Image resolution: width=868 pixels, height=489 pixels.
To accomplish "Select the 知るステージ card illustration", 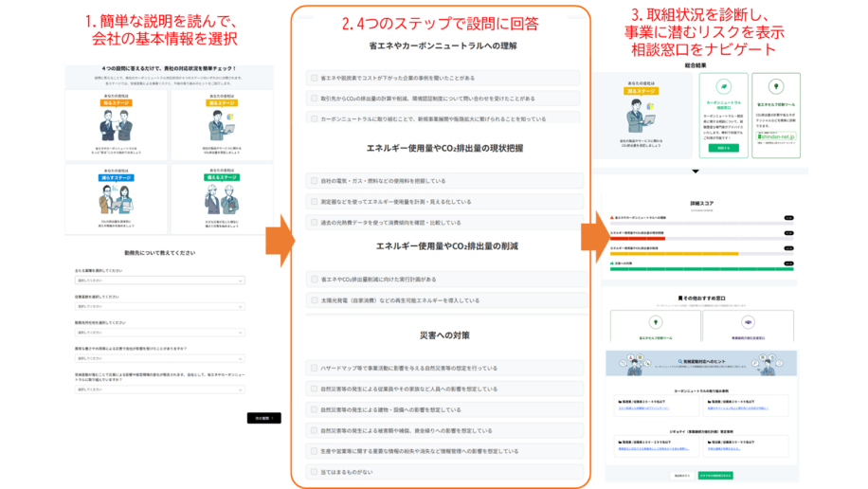I will click(x=117, y=126).
